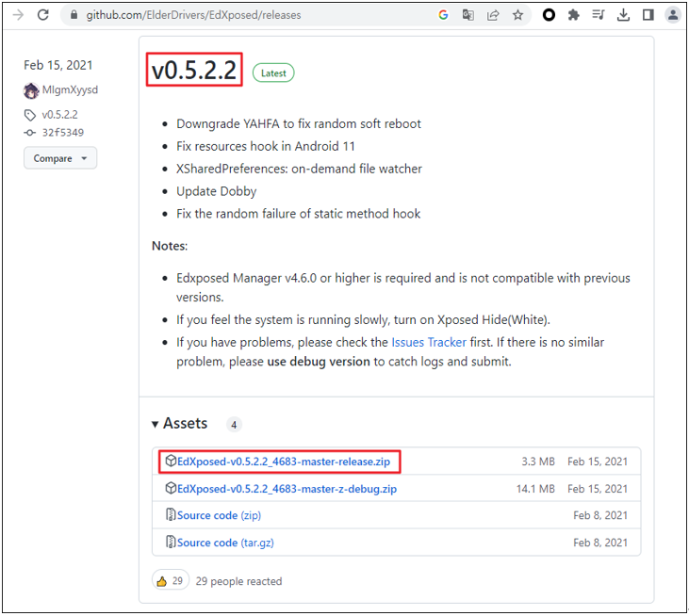Click the padlock site security icon

click(74, 15)
